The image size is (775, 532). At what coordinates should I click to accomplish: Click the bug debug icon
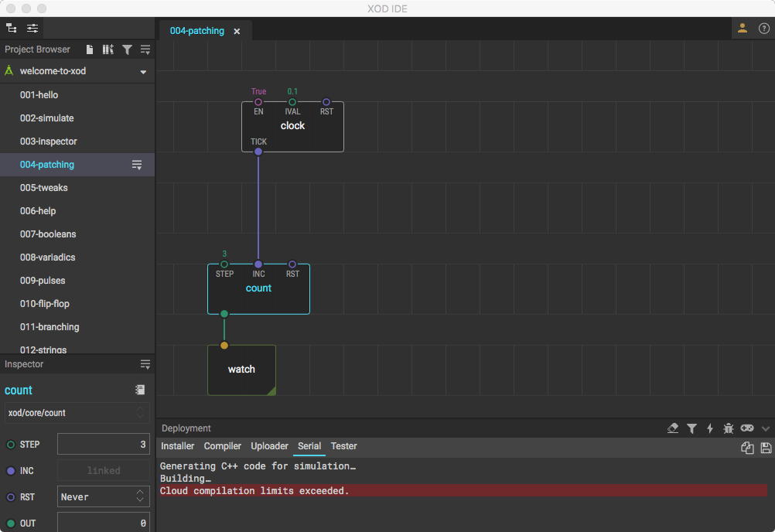coord(728,428)
